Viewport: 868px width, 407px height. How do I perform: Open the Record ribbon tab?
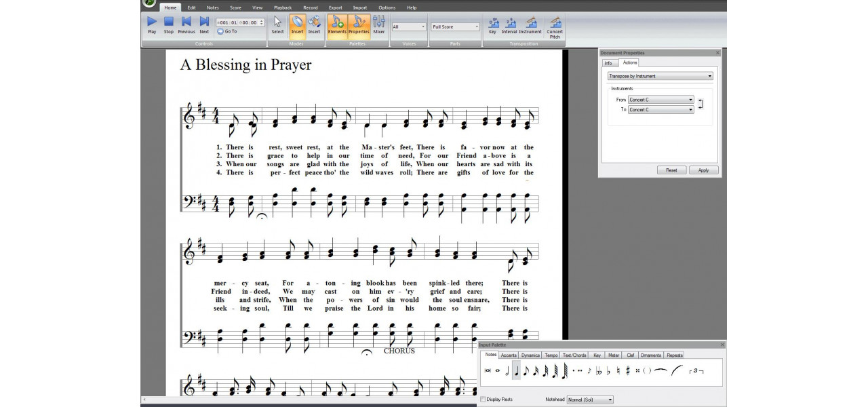point(311,7)
